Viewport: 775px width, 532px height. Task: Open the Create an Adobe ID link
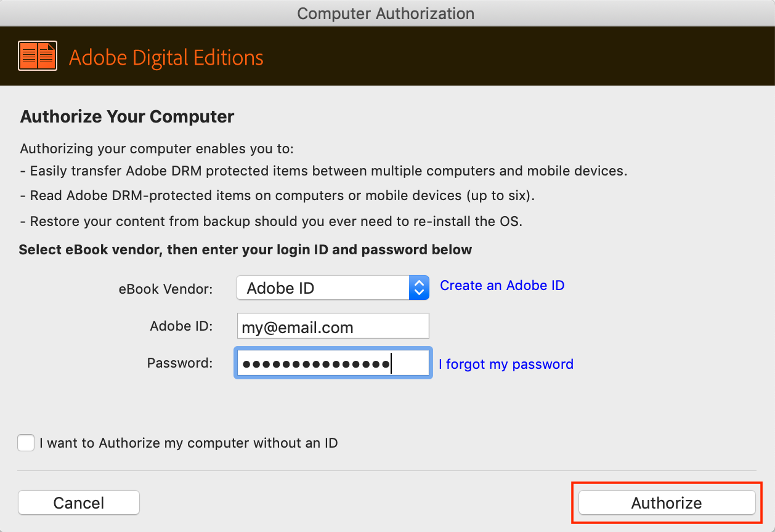502,286
